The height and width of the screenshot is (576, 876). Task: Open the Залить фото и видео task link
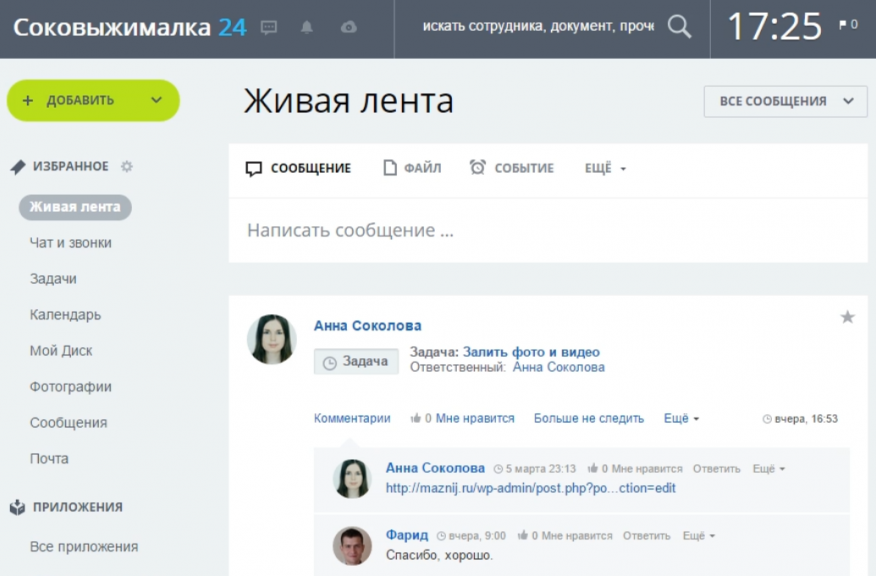pos(531,352)
